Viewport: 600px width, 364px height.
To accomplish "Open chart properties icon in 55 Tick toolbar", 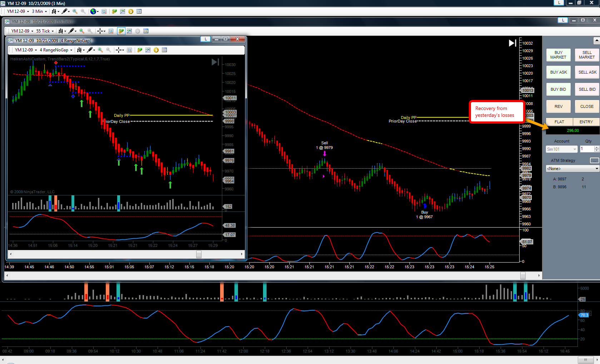I will pyautogui.click(x=146, y=31).
